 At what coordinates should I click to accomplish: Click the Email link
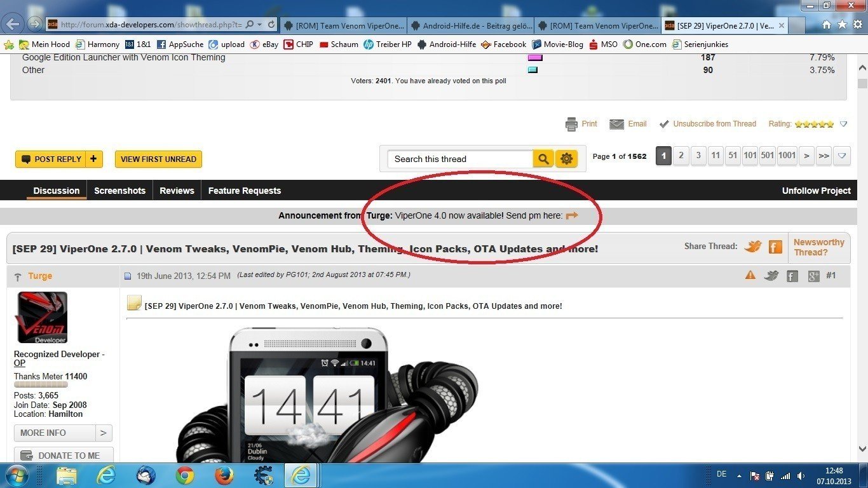pos(637,124)
